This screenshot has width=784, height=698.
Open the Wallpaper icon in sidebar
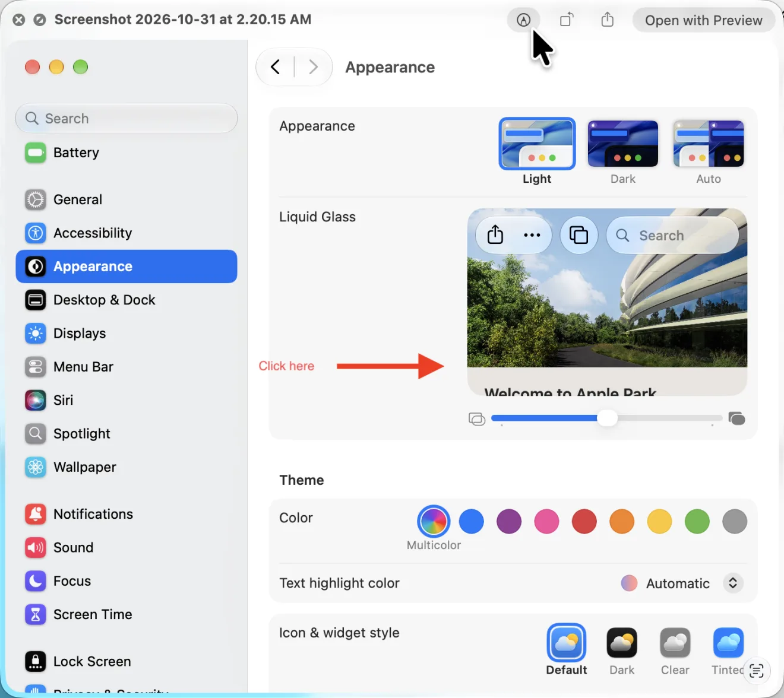tap(36, 467)
